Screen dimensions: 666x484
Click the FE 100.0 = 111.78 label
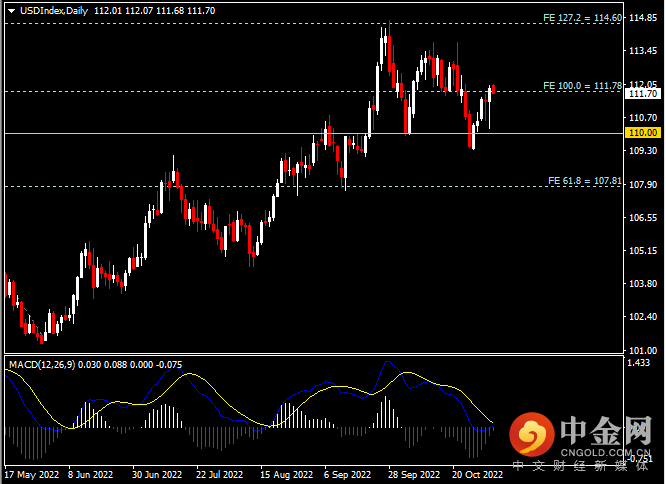click(x=582, y=86)
